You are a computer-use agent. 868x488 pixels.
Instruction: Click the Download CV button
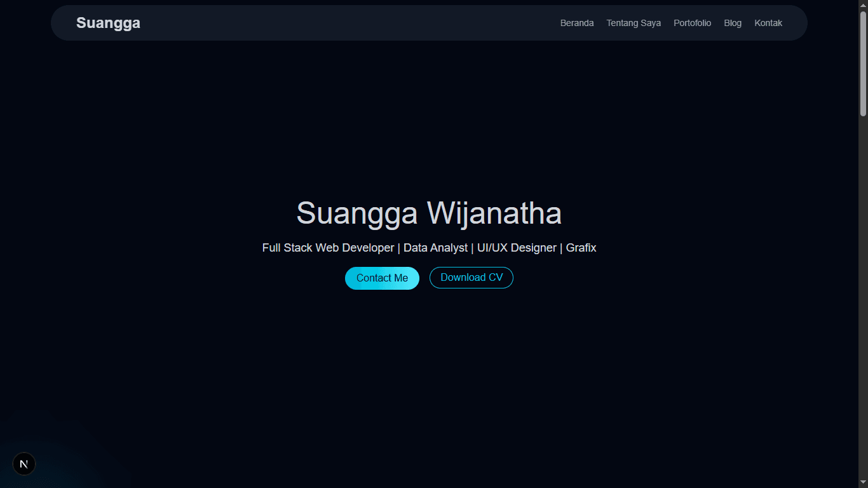click(471, 278)
